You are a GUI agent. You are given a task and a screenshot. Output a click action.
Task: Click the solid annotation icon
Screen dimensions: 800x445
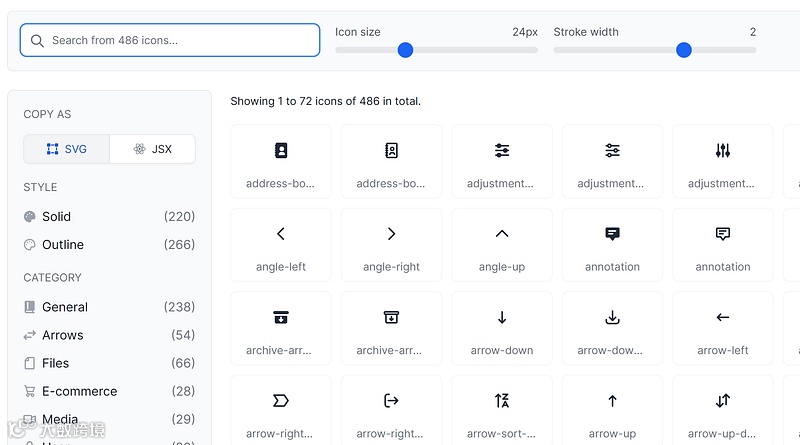(612, 243)
